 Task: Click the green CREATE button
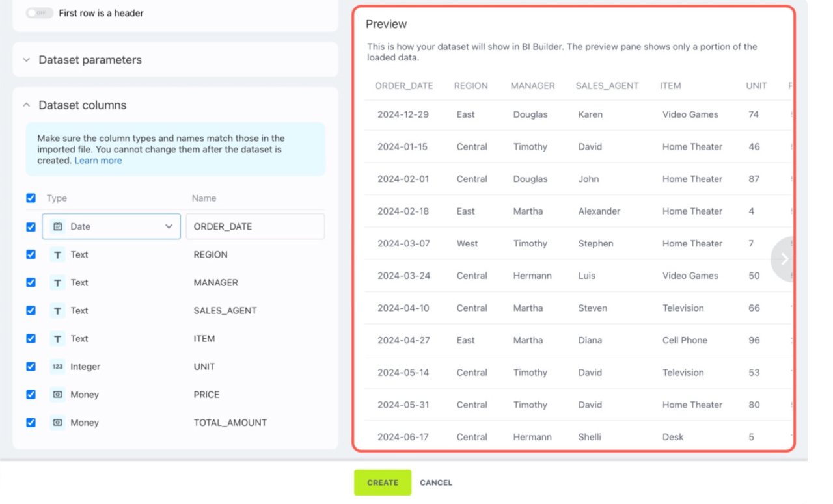(383, 483)
